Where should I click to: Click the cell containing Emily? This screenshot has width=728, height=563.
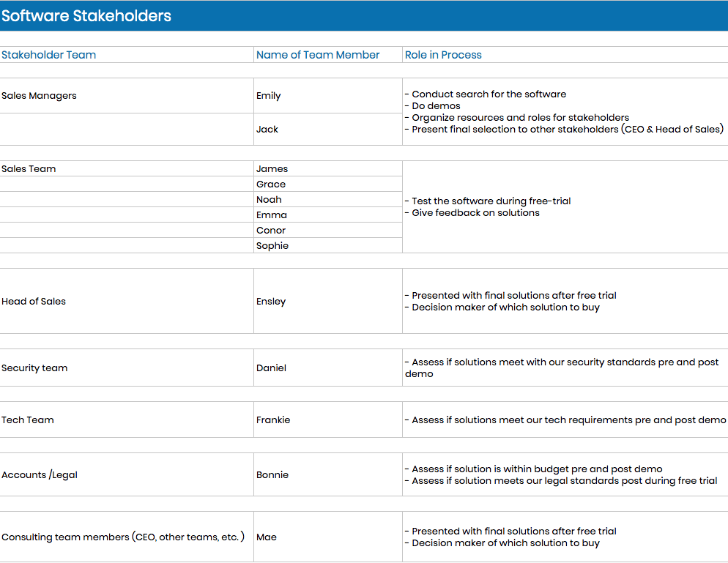328,96
